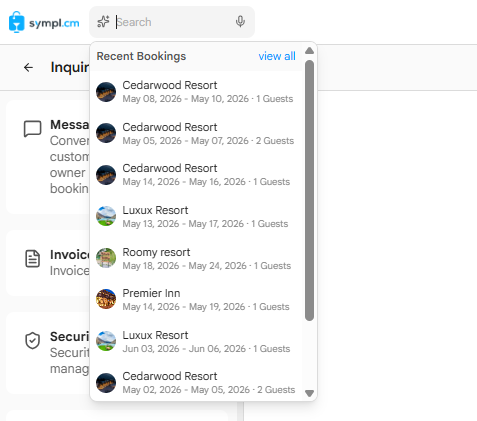477x421 pixels.
Task: Open Cedarwood Resort May 14 booking
Action: click(196, 175)
